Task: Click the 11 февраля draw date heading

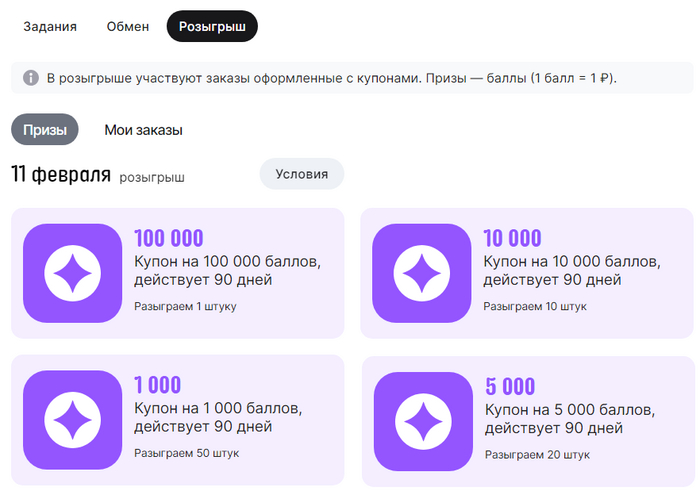Action: pos(61,174)
